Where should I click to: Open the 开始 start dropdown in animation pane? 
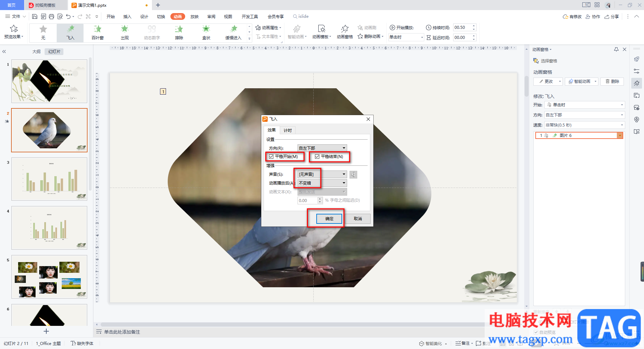tap(584, 105)
